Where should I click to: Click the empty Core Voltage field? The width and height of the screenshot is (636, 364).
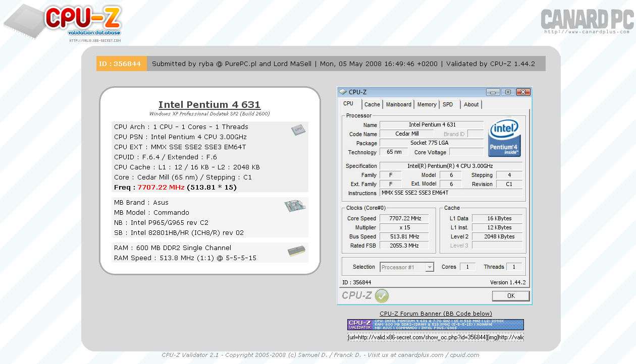tap(466, 152)
